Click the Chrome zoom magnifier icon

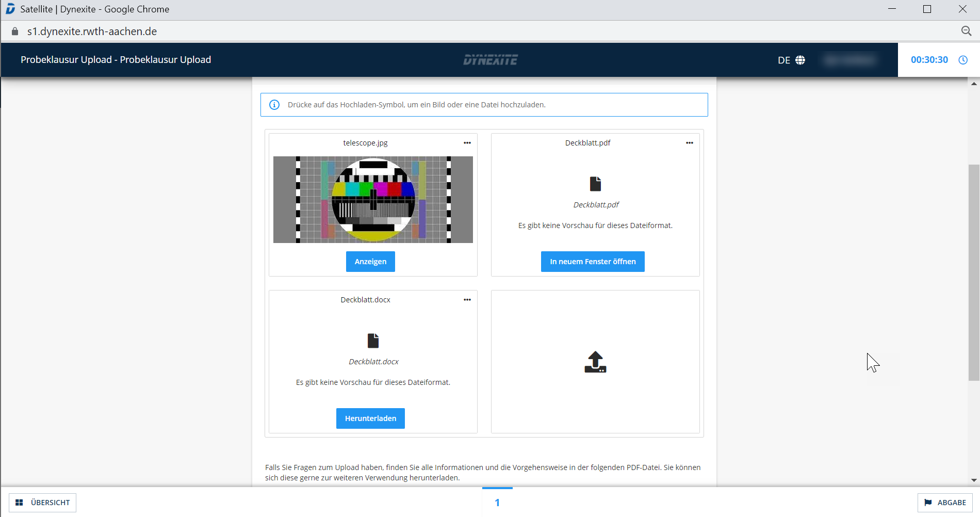pyautogui.click(x=967, y=31)
